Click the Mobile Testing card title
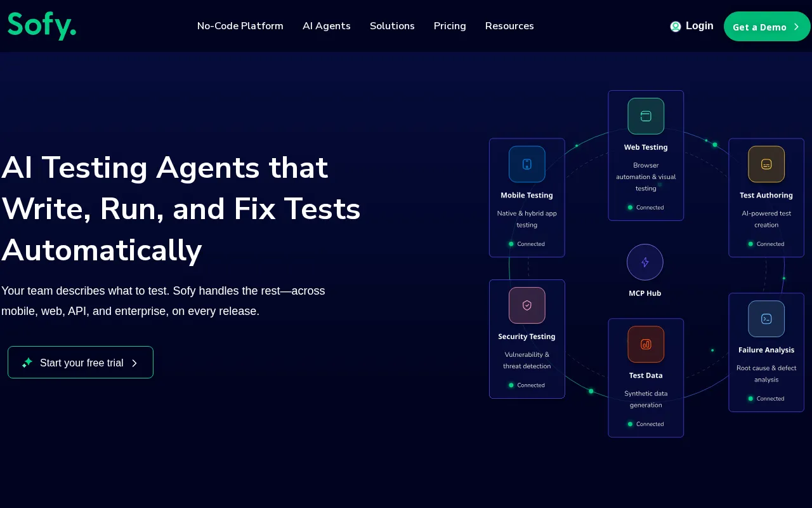This screenshot has width=812, height=508. pos(527,196)
